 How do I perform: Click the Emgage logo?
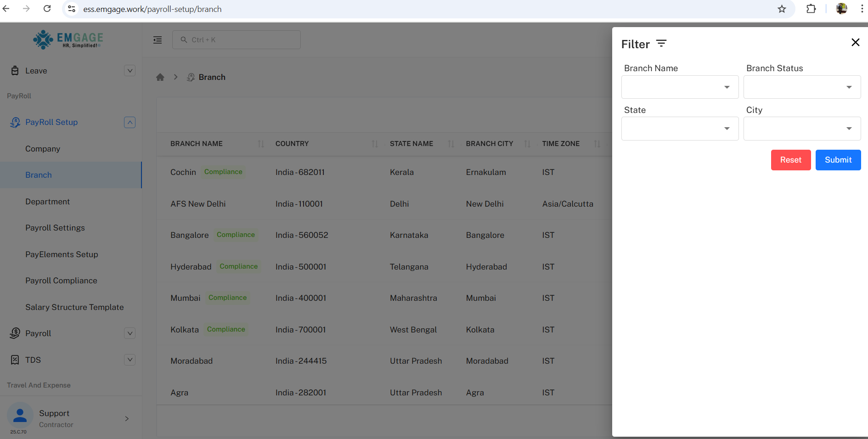pos(68,39)
